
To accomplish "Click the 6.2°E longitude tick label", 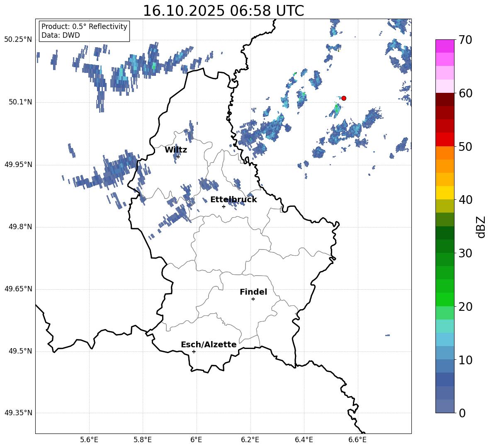I will click(250, 439).
